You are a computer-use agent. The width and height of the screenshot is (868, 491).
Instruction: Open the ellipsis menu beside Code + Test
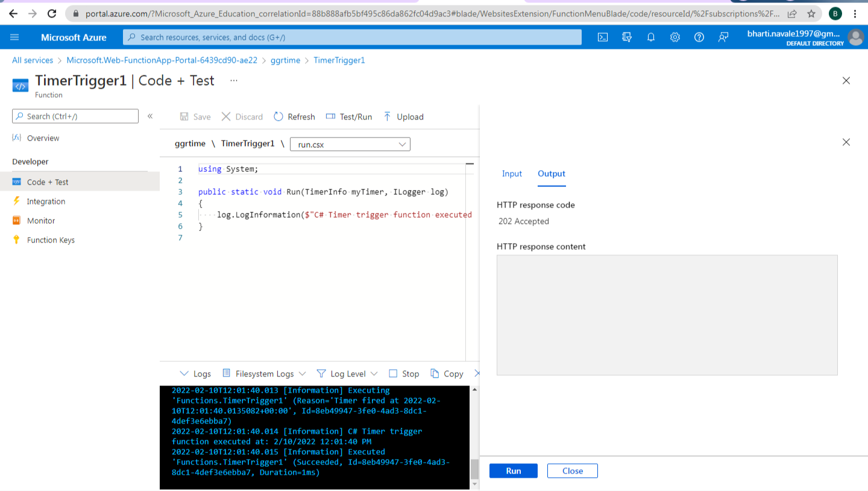pos(234,80)
